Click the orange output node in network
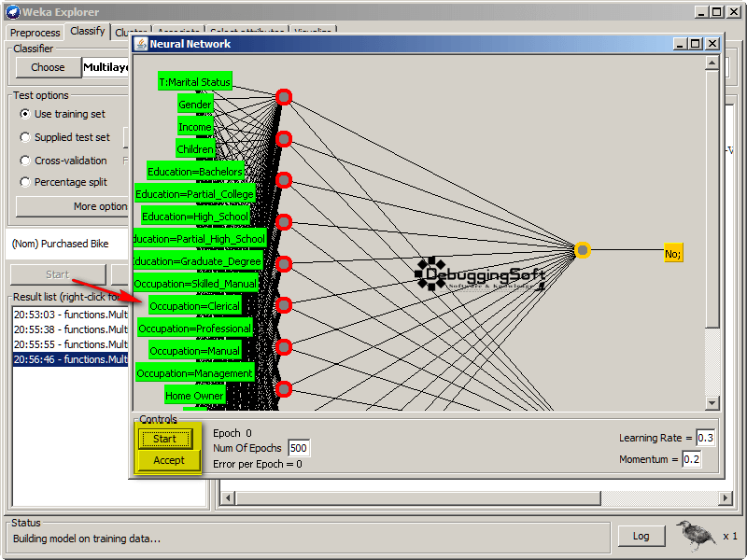 583,250
